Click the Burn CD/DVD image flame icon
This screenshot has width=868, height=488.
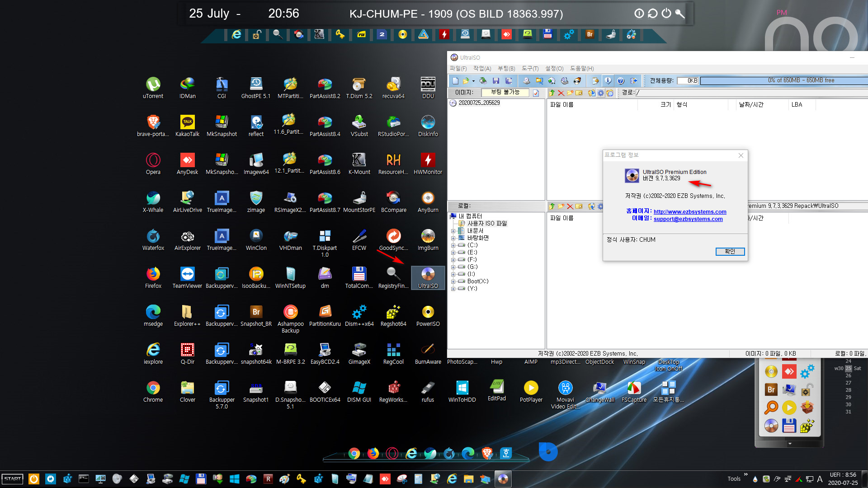(x=577, y=81)
